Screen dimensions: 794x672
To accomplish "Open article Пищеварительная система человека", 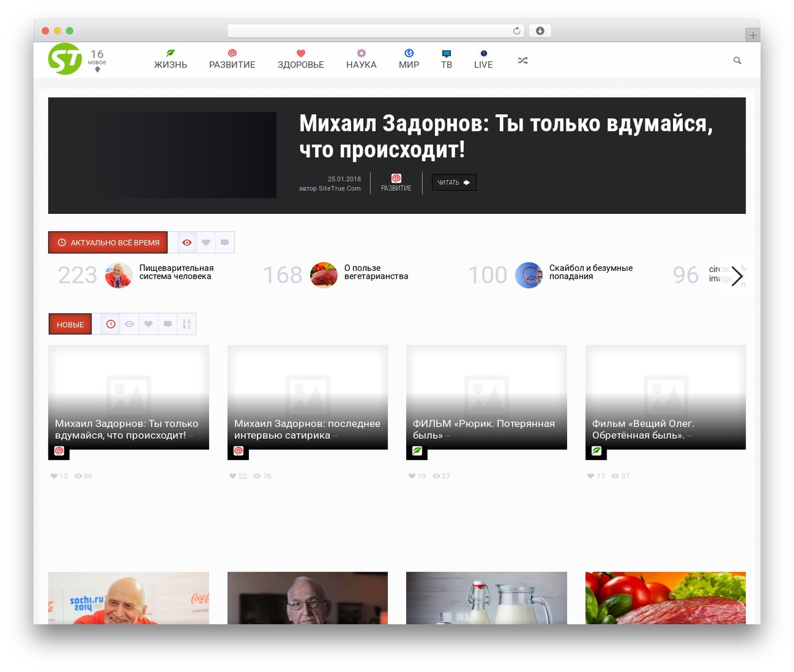I will tap(176, 272).
